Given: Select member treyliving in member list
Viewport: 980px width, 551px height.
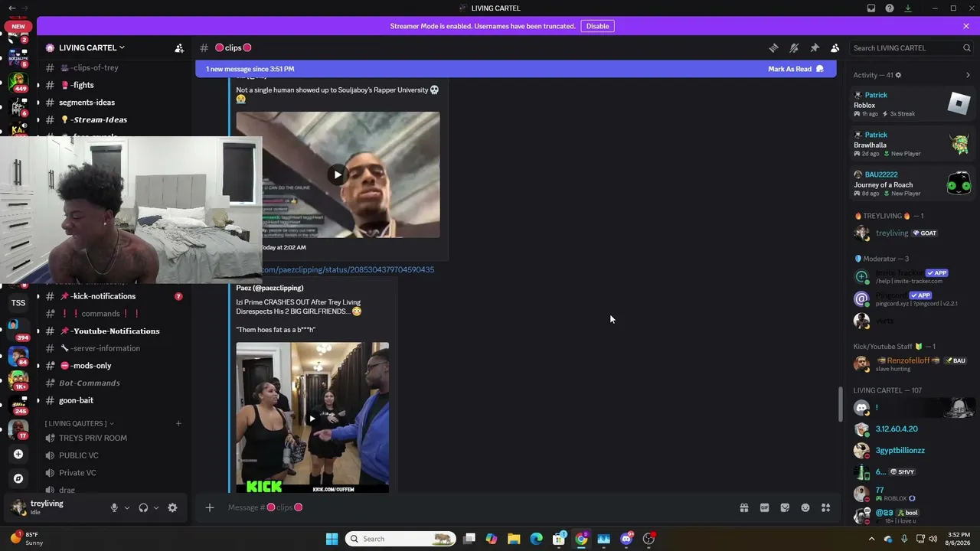Looking at the screenshot, I should click(913, 233).
